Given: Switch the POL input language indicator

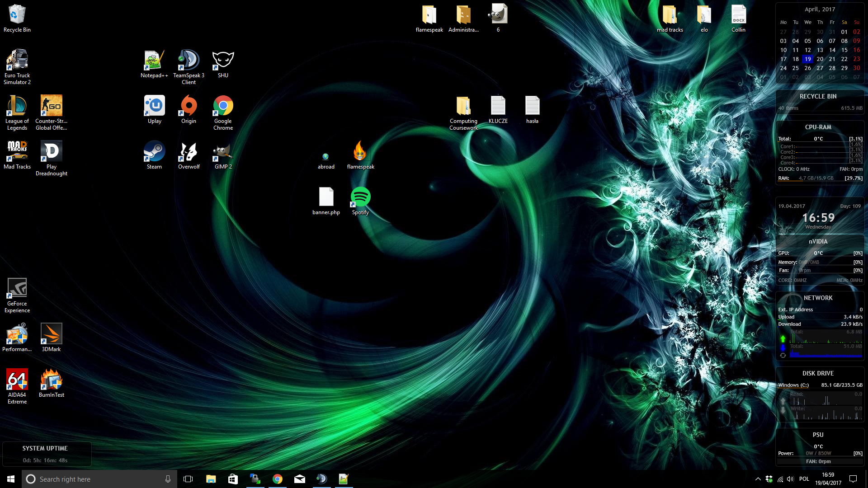Looking at the screenshot, I should 804,479.
